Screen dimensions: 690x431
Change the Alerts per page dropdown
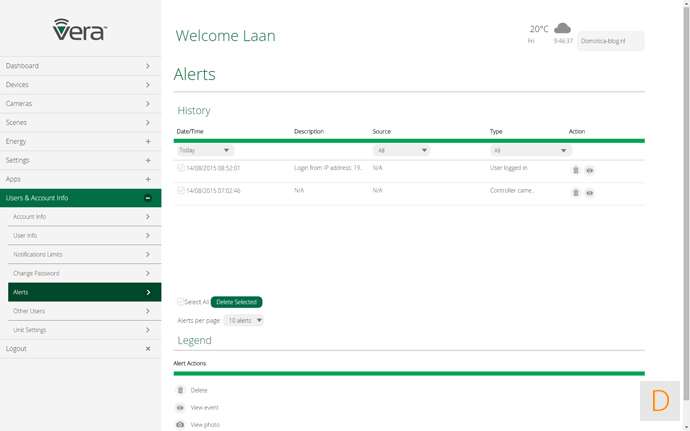click(244, 320)
